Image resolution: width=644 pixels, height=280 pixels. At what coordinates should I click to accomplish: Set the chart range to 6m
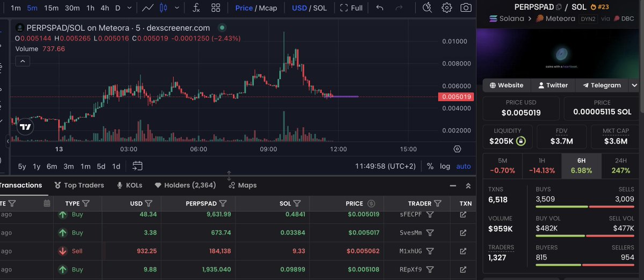pos(52,167)
